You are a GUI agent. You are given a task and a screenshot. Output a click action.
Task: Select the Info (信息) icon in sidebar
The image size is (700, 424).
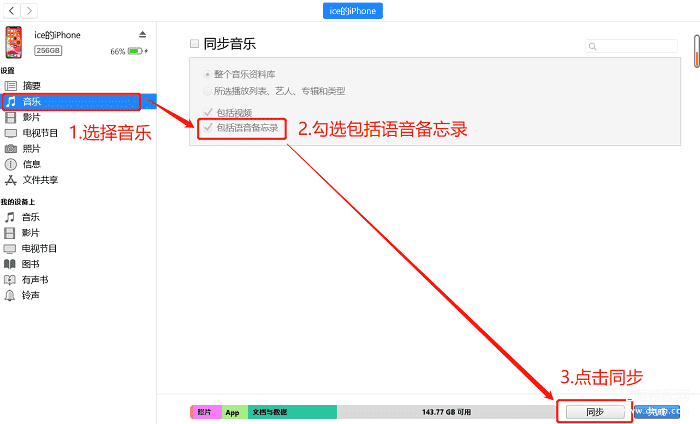[x=11, y=164]
